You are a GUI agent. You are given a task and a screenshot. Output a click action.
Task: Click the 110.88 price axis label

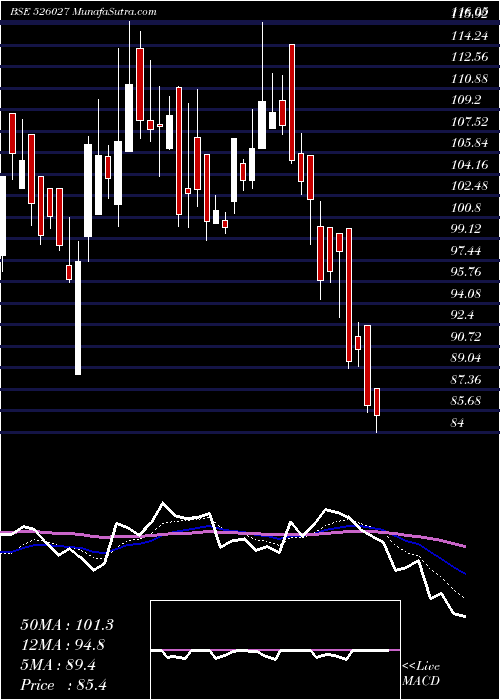click(469, 80)
